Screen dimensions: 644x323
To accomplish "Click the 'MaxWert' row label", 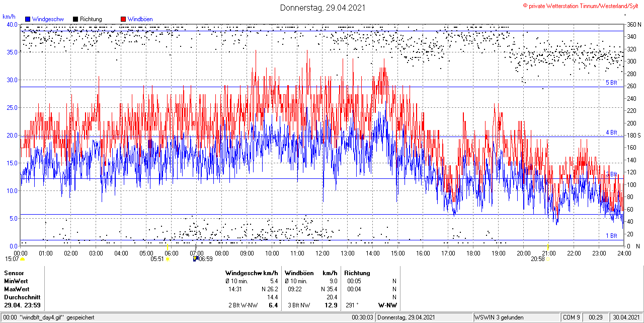I will pyautogui.click(x=17, y=289).
